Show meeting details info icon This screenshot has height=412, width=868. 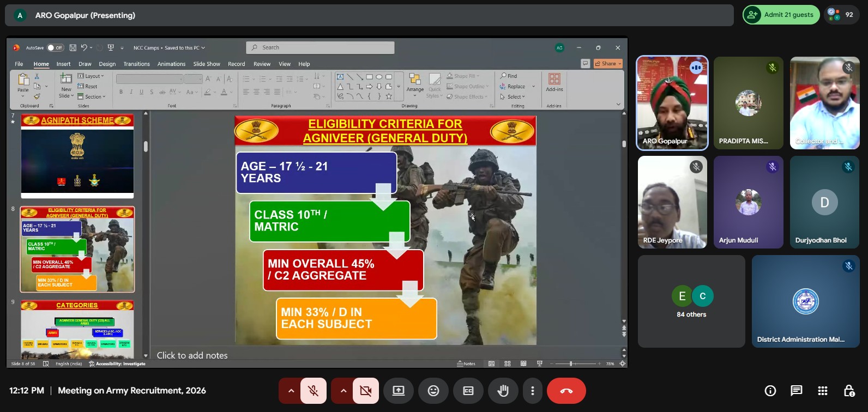coord(770,391)
